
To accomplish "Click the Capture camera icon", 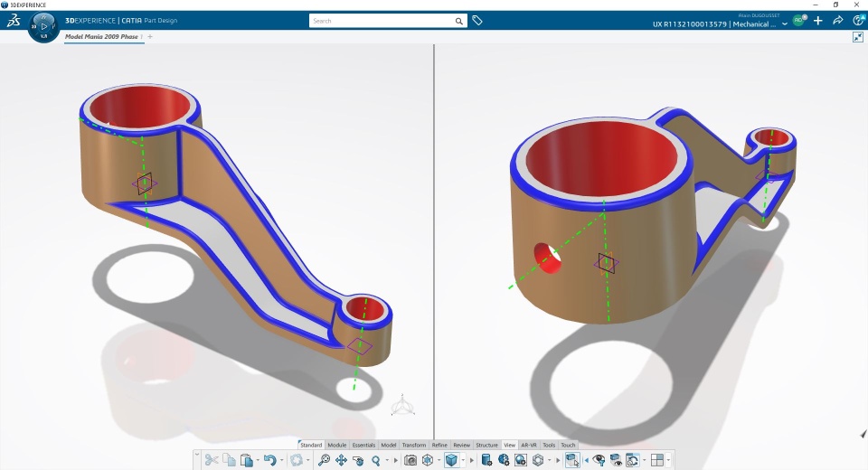I will [410, 460].
